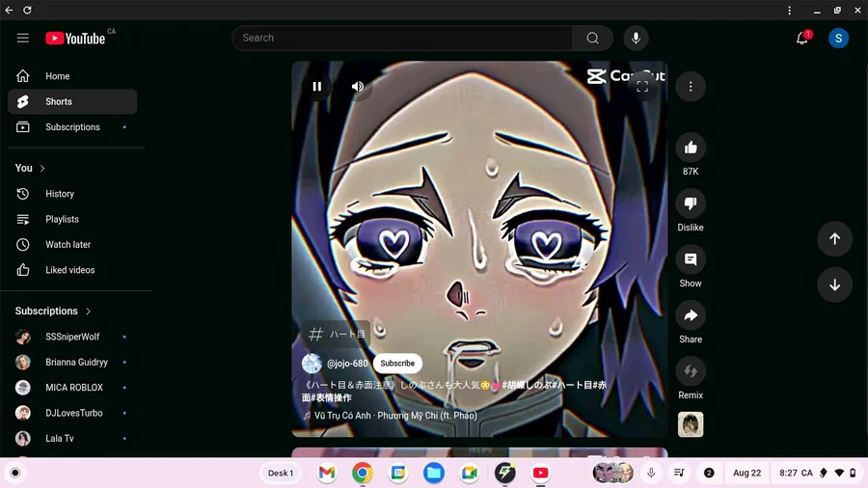Screen dimensions: 868x488
Task: Open the window three-dot menu
Action: coord(789,10)
